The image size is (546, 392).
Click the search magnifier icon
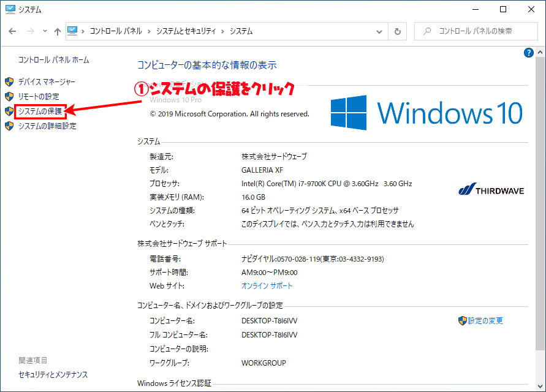427,31
